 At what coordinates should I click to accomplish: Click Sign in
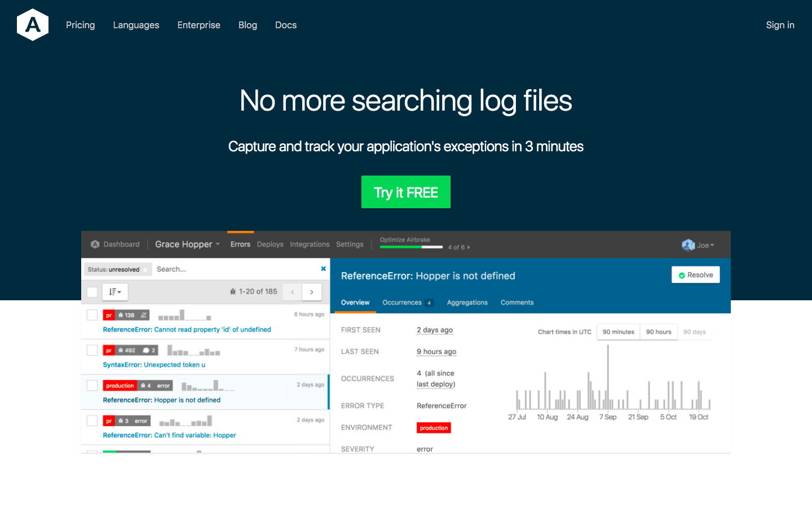pos(780,25)
